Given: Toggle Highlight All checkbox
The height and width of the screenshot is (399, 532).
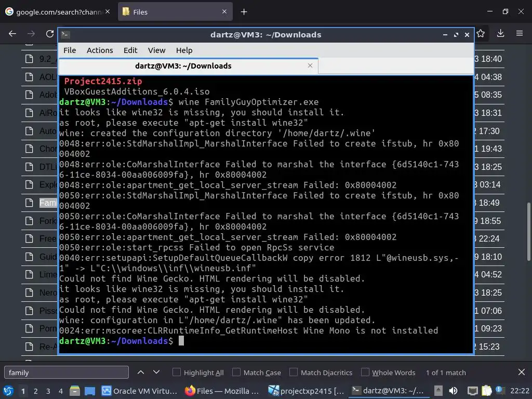Looking at the screenshot, I should point(177,372).
